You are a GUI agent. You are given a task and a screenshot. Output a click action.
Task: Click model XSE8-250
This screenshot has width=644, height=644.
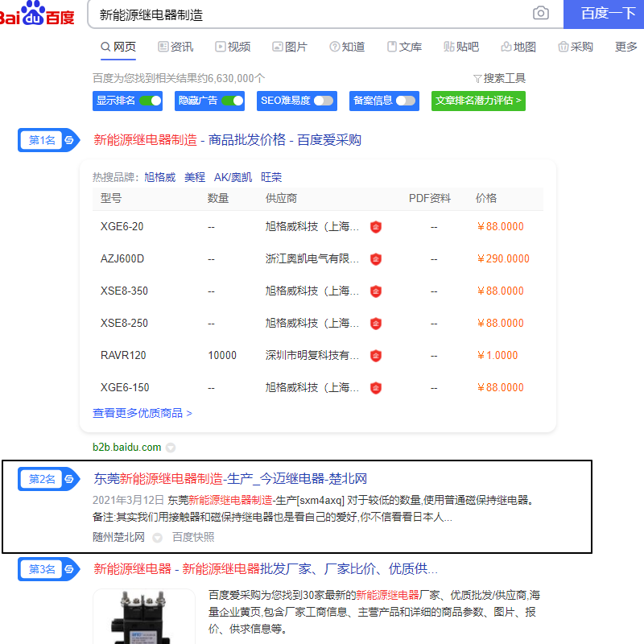[124, 324]
